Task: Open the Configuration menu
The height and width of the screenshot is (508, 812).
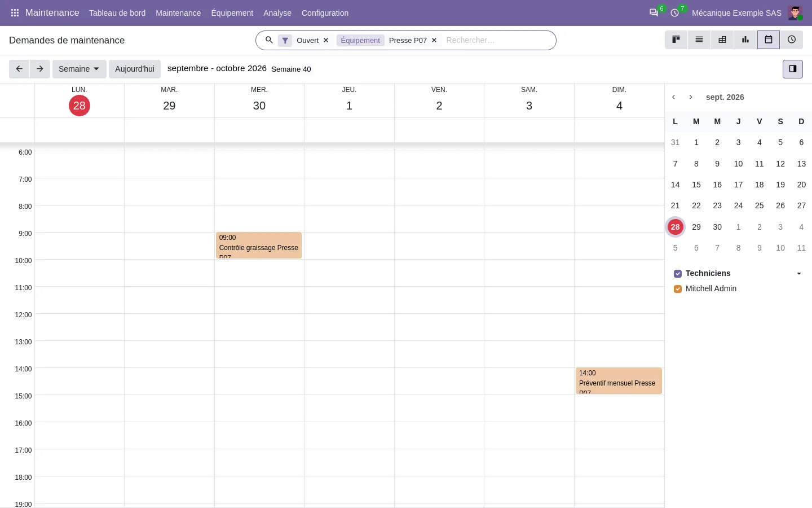Action: pos(325,13)
